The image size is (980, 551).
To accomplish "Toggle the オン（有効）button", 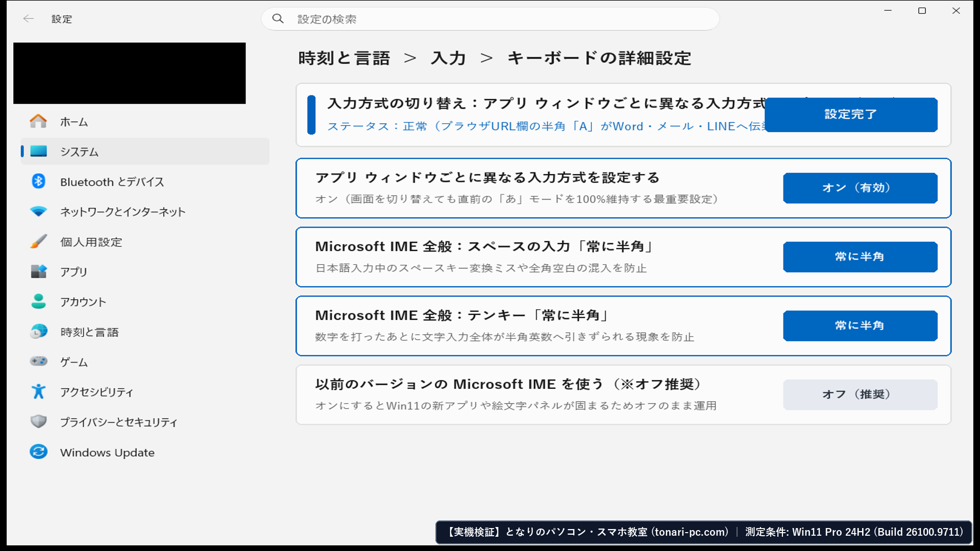I will (x=860, y=188).
